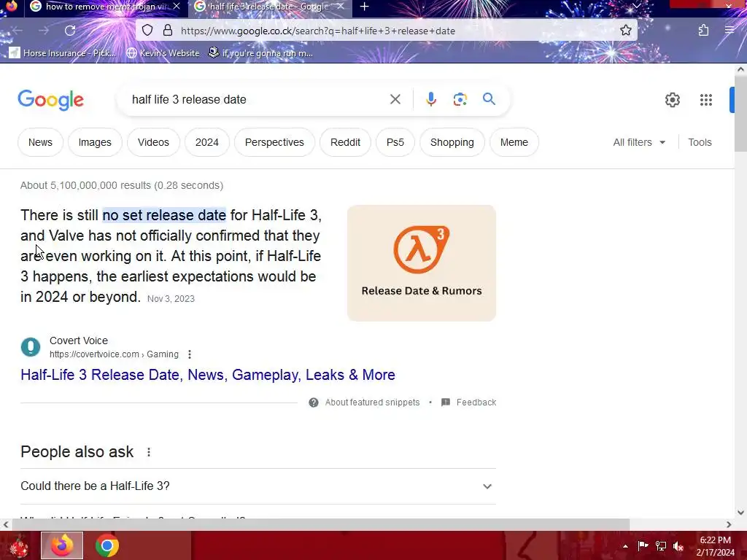
Task: Open Google Lens image search icon
Action: pyautogui.click(x=460, y=99)
